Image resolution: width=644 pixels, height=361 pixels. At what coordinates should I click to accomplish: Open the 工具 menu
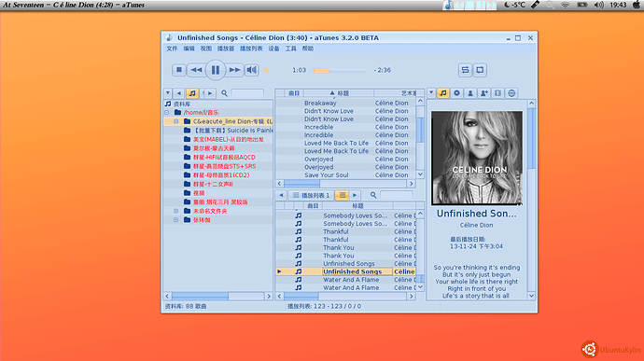291,49
